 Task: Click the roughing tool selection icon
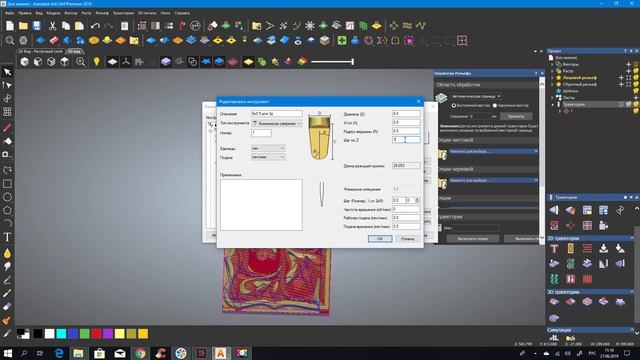442,184
